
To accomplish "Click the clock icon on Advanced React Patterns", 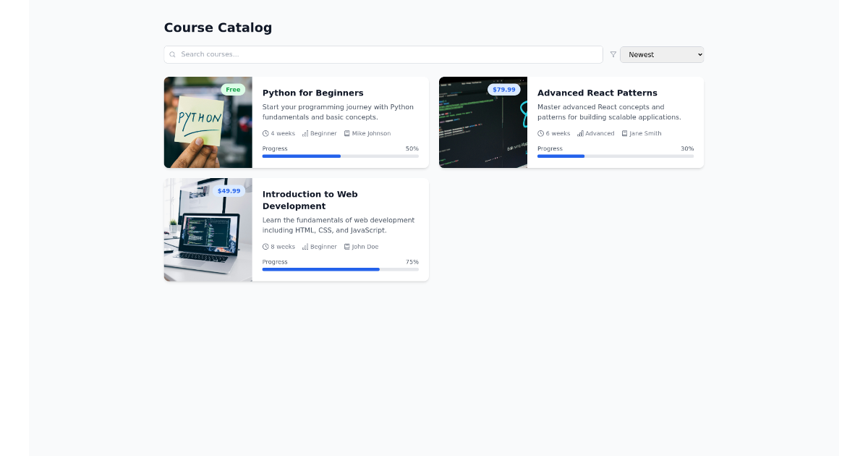I will click(x=540, y=133).
